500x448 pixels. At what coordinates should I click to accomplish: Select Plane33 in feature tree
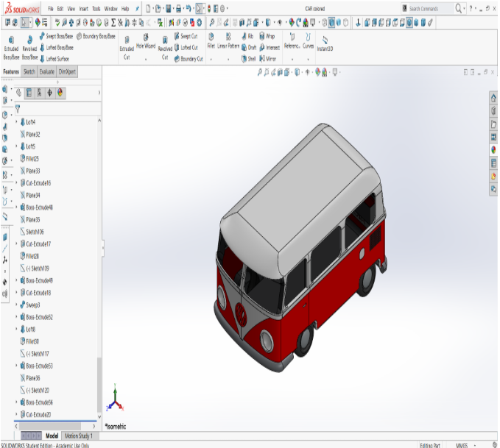click(x=30, y=171)
